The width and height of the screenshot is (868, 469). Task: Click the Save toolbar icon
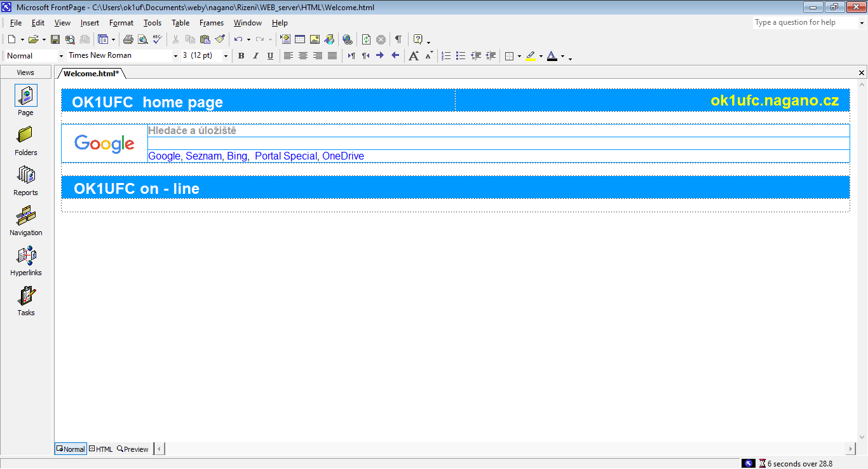click(x=55, y=39)
